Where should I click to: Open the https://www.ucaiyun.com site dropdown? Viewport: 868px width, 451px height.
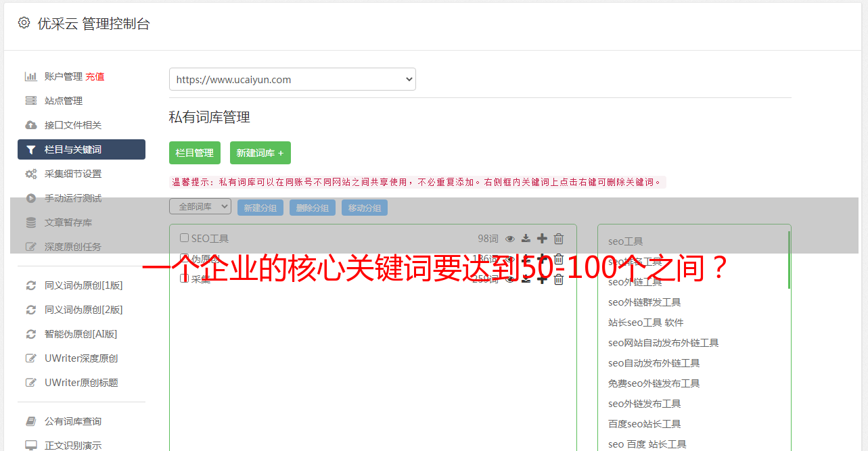click(x=292, y=79)
